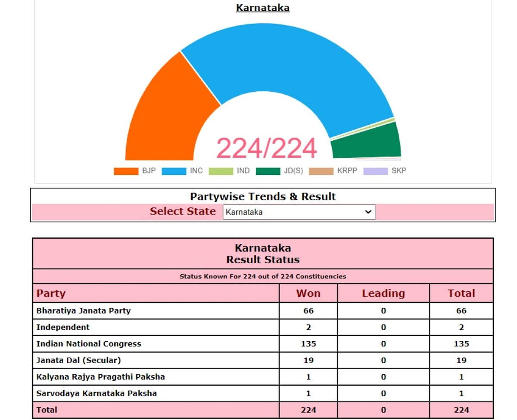This screenshot has height=420, width=517.
Task: Click the SKP lavender legend swatch
Action: [x=376, y=171]
